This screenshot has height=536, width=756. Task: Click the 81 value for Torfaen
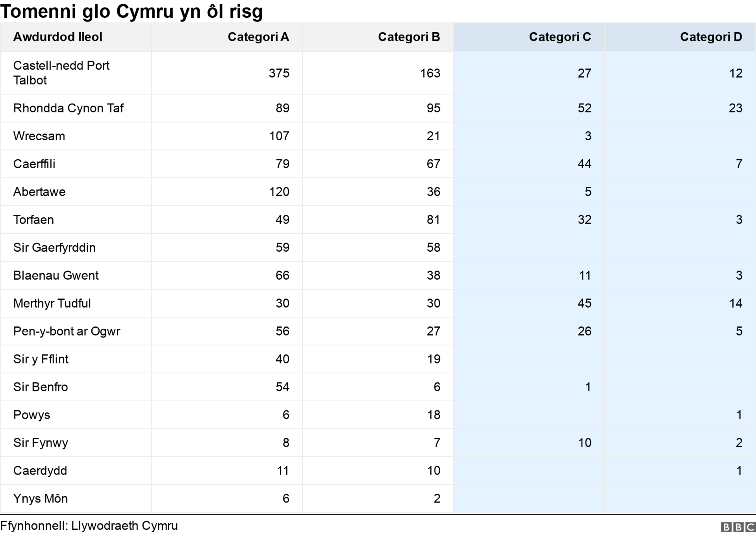434,220
